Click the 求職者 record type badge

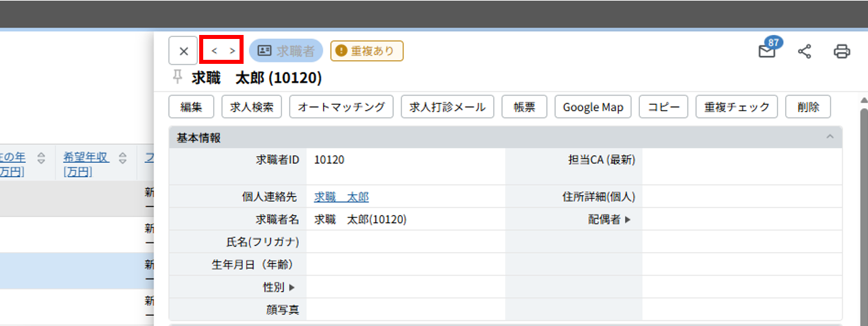coord(286,51)
